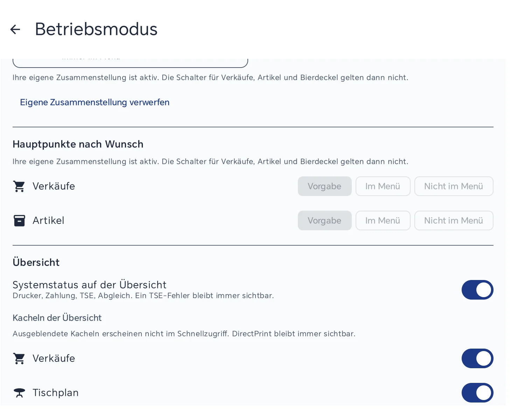The width and height of the screenshot is (518, 420).
Task: Click the Verkäufe shopping cart icon under Hauptpunkte
Action: (19, 186)
